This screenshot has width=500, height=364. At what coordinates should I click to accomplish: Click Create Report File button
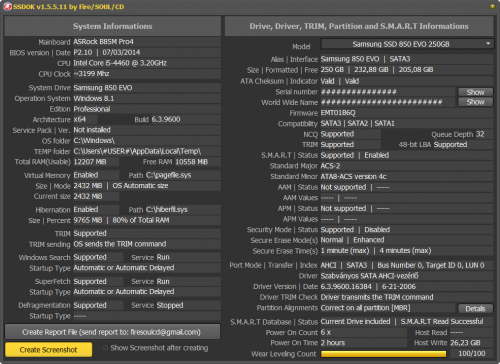coord(112,332)
